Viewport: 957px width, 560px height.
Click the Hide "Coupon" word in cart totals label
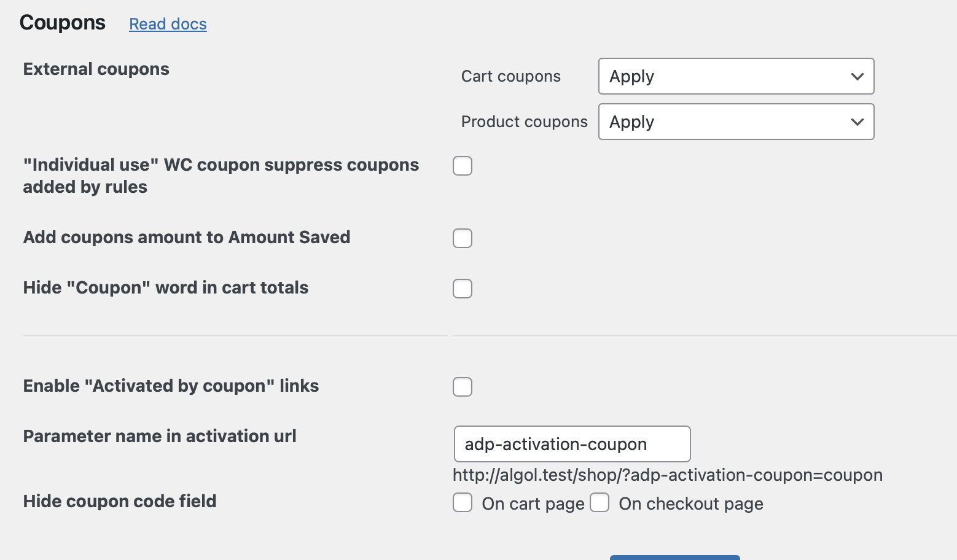pos(166,287)
